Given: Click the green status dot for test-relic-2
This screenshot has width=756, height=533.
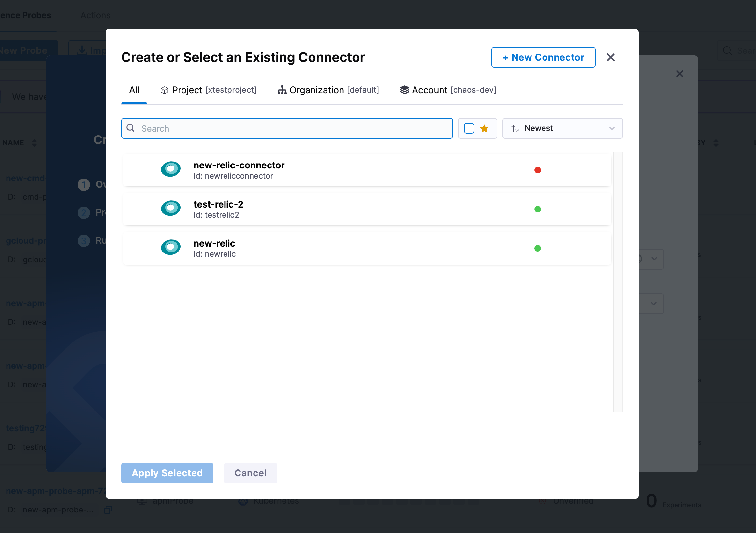Looking at the screenshot, I should click(x=537, y=209).
